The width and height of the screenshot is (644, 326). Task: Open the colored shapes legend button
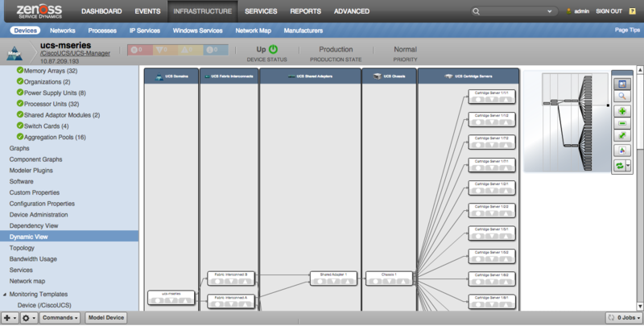pos(621,151)
